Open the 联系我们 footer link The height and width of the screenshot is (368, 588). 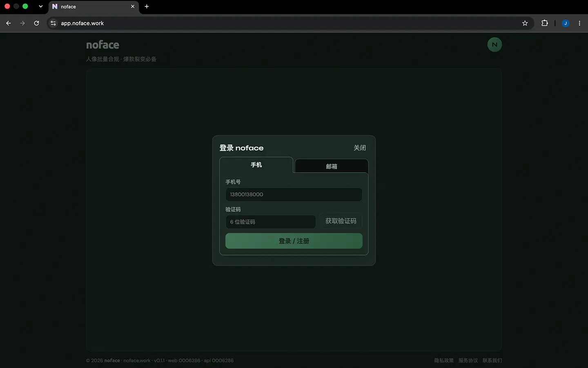(x=492, y=361)
